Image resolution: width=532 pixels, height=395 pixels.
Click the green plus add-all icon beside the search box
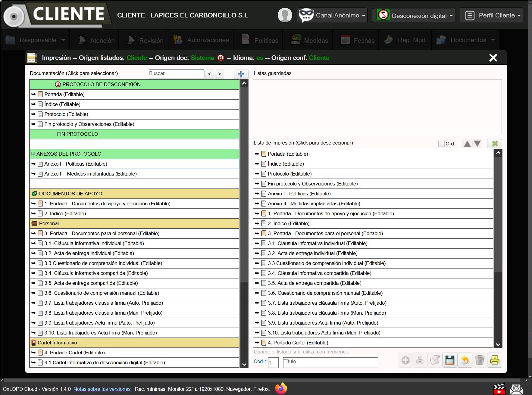241,74
